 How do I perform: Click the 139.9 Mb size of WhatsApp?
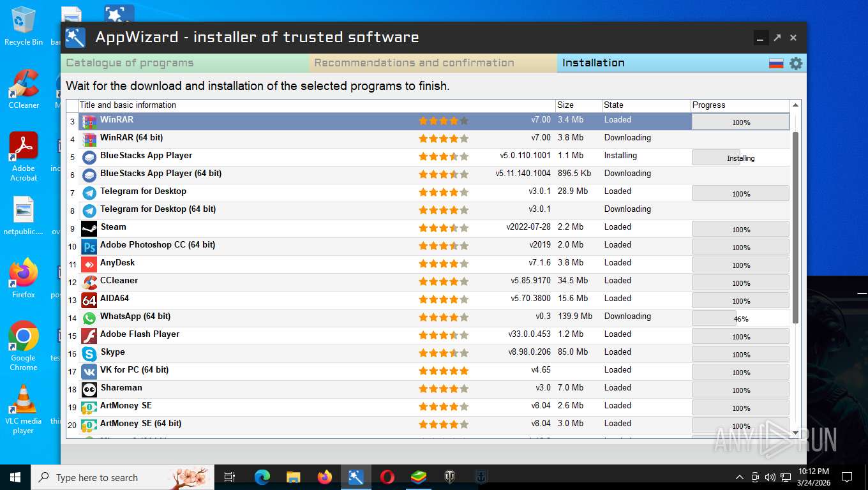pyautogui.click(x=574, y=316)
